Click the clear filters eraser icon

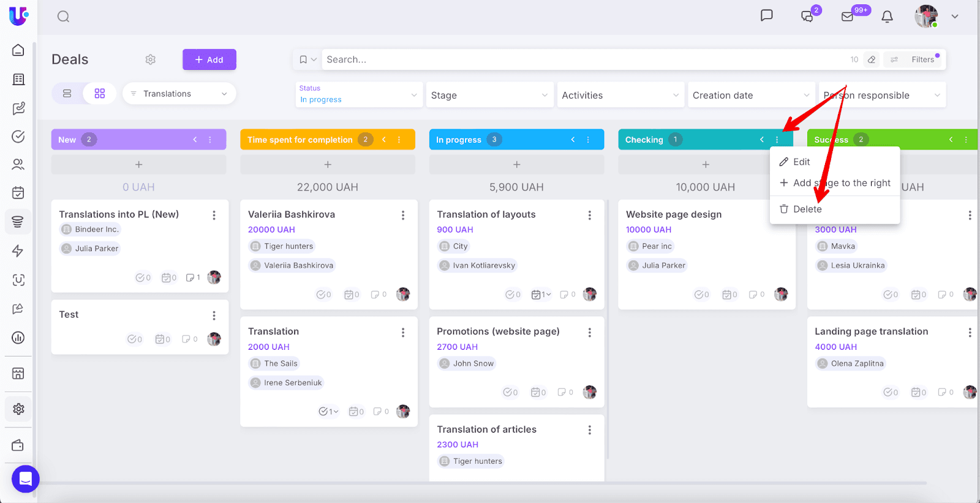(872, 59)
